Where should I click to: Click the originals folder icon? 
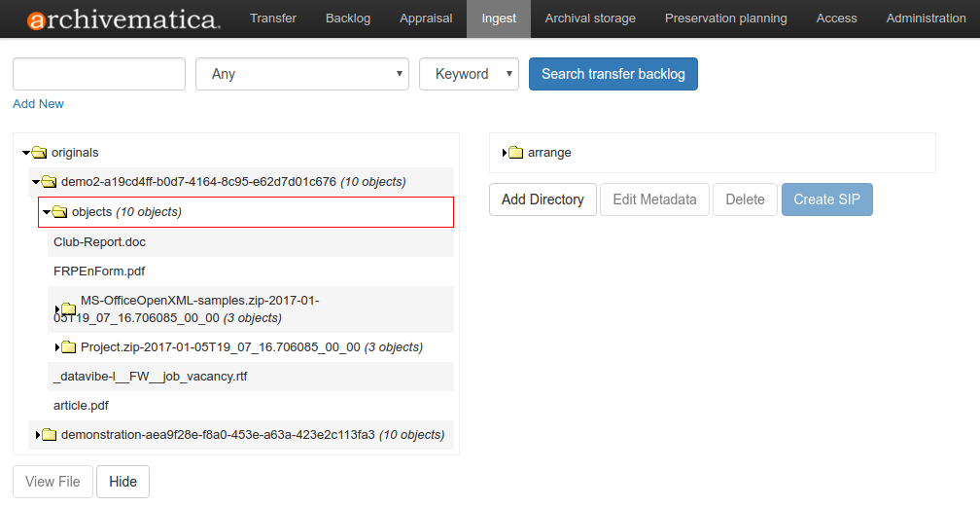[39, 153]
